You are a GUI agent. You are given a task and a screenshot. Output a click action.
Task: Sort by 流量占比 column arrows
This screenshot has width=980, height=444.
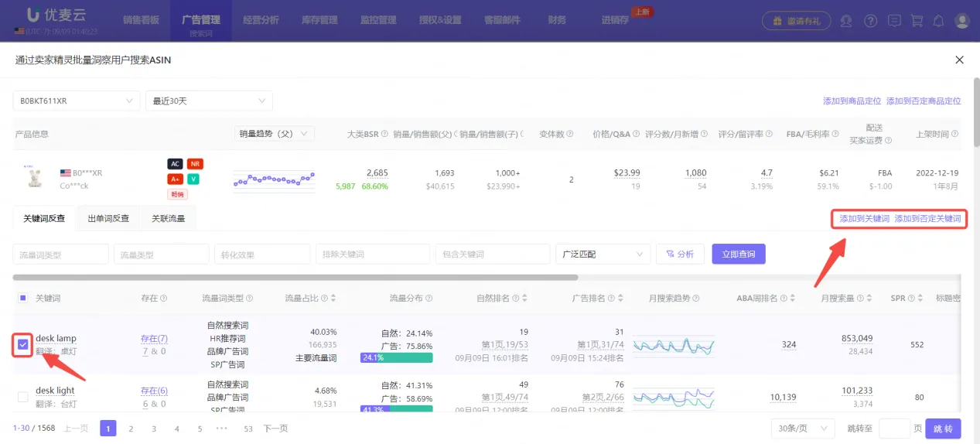click(x=335, y=298)
